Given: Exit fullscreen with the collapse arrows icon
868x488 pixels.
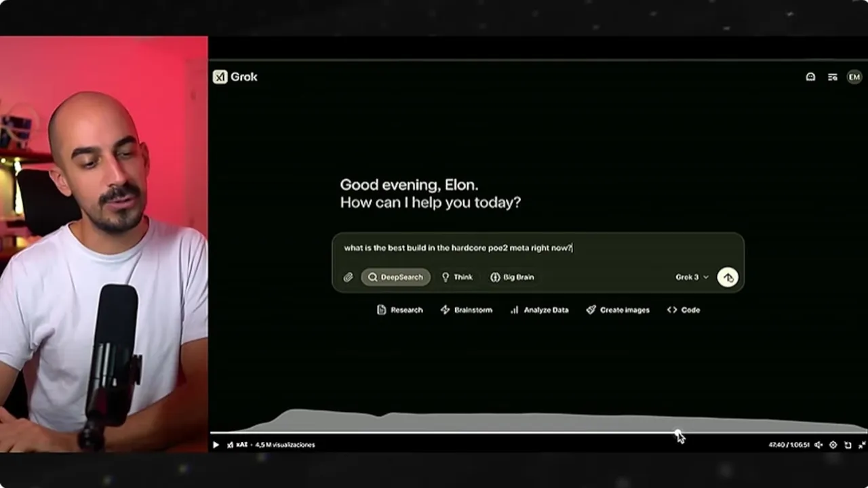Looking at the screenshot, I should [862, 445].
